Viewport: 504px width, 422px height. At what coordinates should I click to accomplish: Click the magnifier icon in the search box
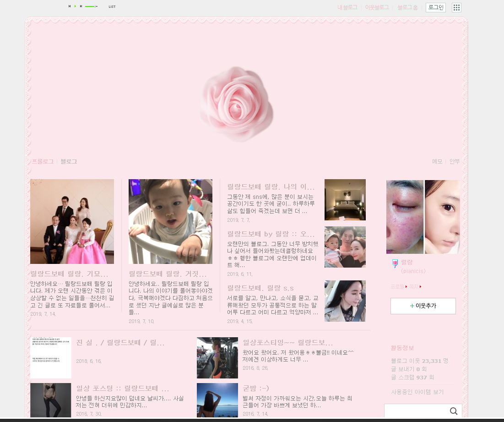pos(454,411)
